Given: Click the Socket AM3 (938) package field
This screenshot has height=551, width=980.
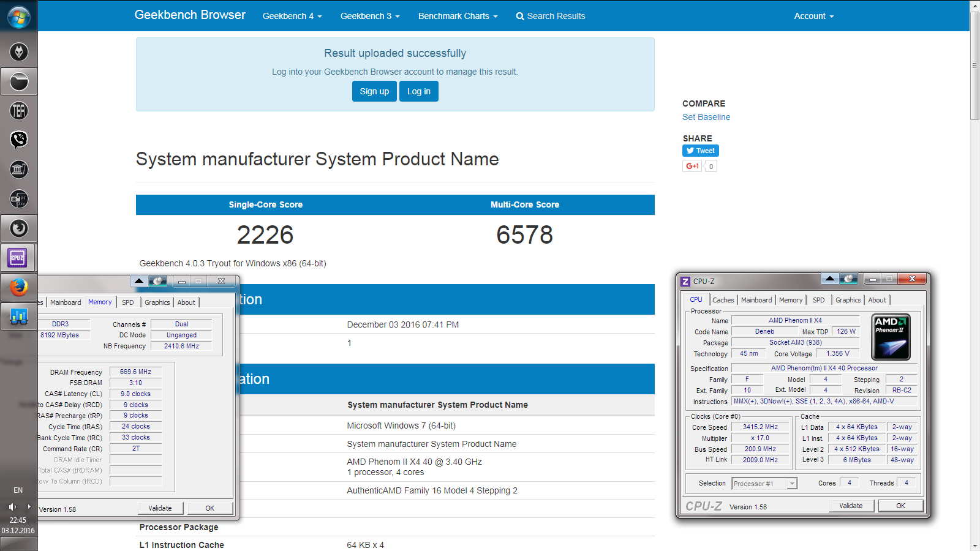Looking at the screenshot, I should [795, 342].
